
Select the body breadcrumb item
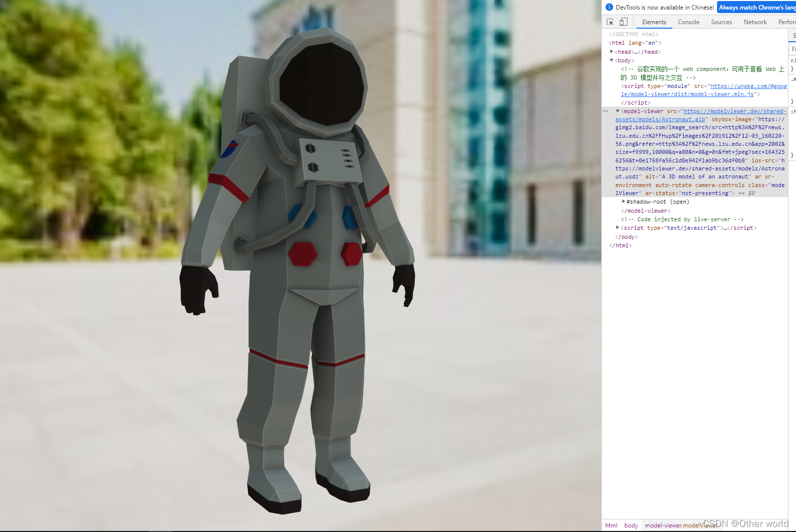pyautogui.click(x=631, y=525)
